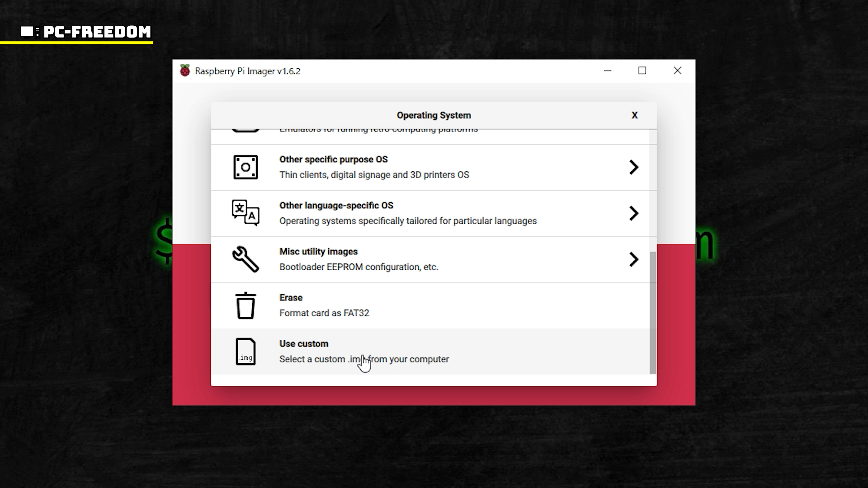This screenshot has width=868, height=488.
Task: Click the Erase trash can icon
Action: click(245, 305)
